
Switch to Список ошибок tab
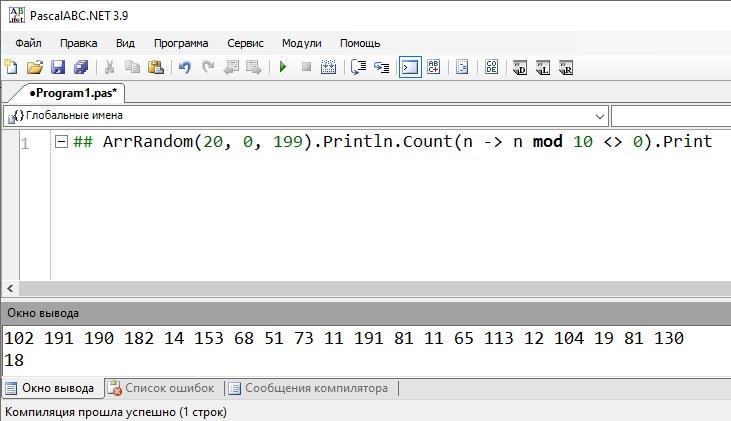[x=161, y=388]
